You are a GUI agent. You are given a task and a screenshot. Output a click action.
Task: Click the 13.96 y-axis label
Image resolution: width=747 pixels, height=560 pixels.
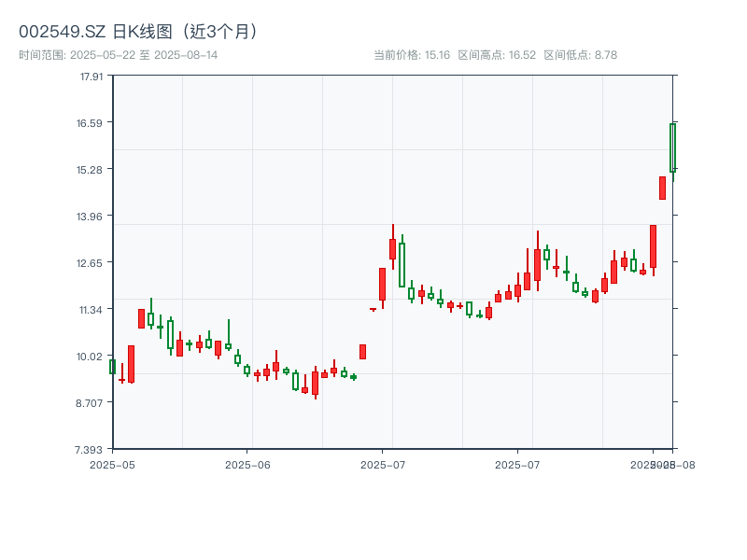click(91, 217)
